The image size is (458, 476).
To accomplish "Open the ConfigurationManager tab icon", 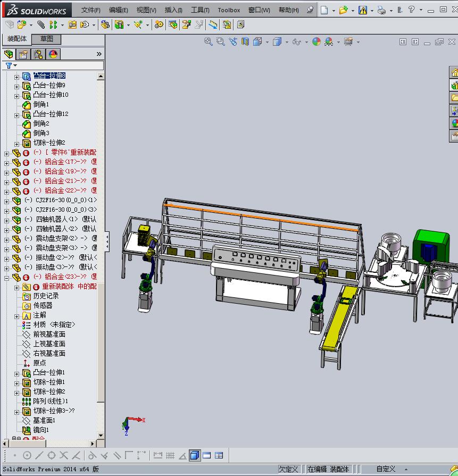I will point(38,54).
